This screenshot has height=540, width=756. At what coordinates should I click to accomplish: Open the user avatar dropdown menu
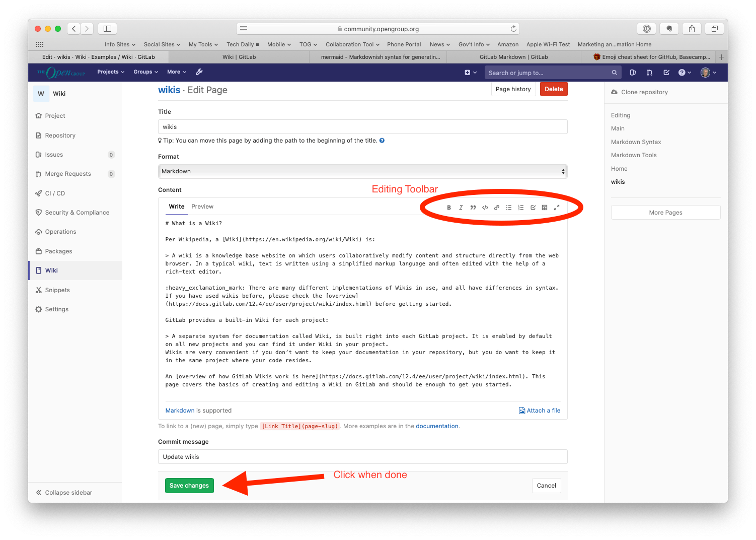pos(709,73)
